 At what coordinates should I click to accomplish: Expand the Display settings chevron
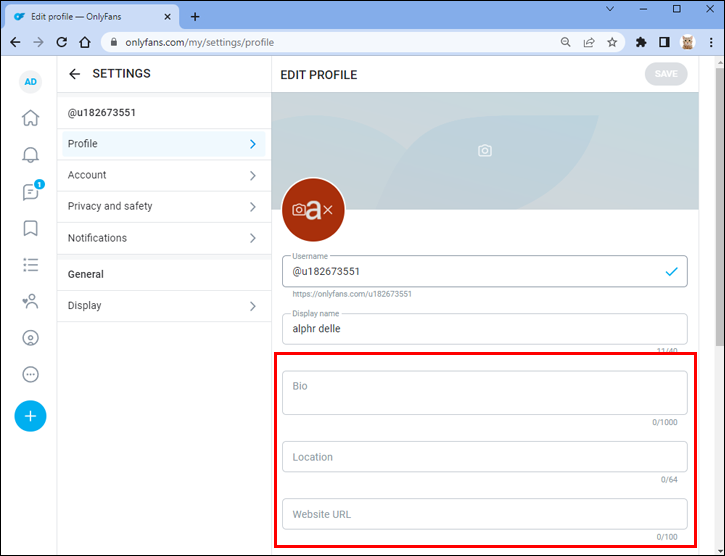click(252, 306)
